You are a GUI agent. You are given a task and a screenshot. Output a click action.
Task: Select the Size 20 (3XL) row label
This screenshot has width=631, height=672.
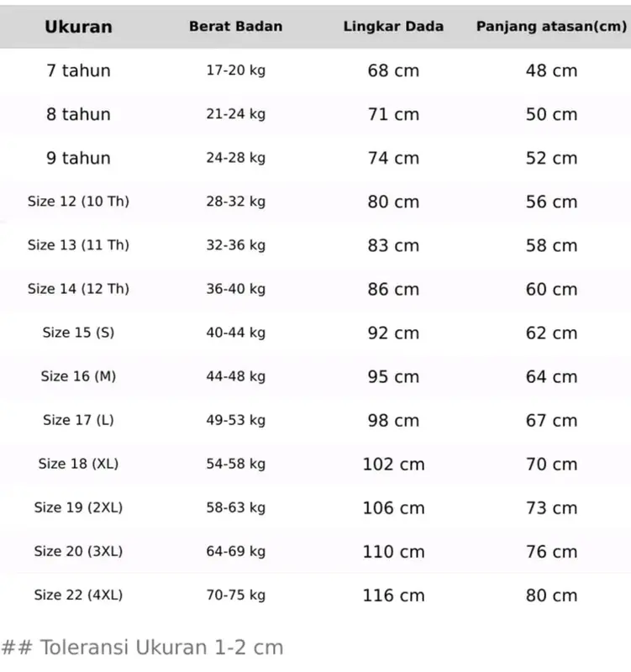pyautogui.click(x=78, y=551)
